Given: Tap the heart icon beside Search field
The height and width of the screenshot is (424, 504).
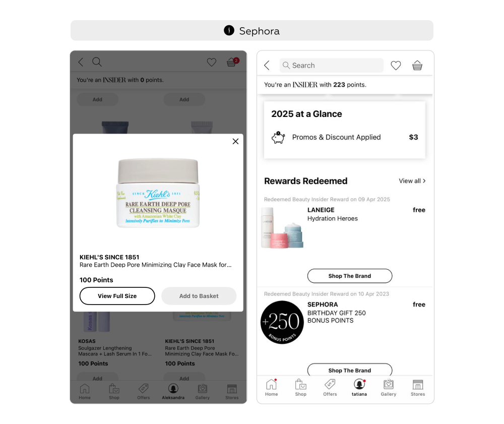Looking at the screenshot, I should (x=396, y=66).
